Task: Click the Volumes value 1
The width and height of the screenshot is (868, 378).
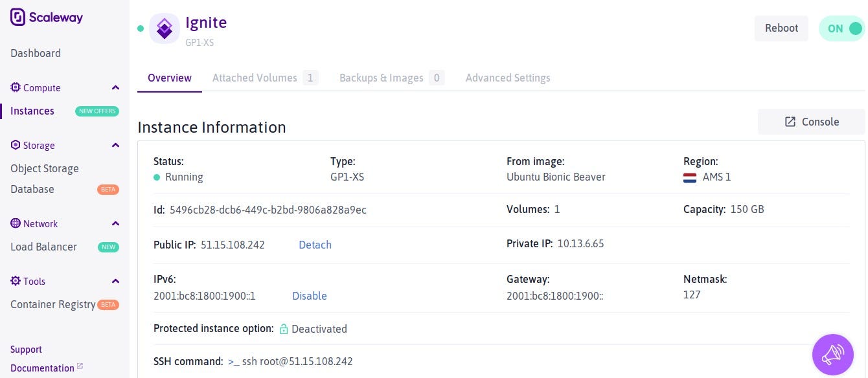Action: 557,210
